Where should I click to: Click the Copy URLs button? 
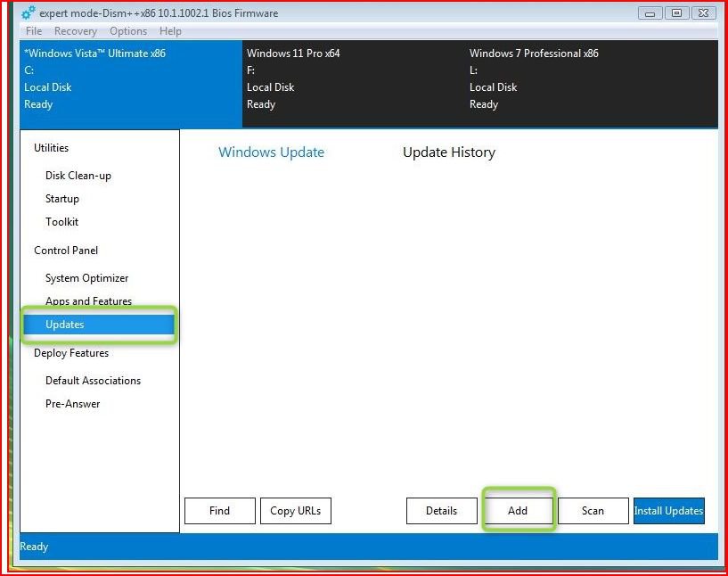(x=296, y=511)
